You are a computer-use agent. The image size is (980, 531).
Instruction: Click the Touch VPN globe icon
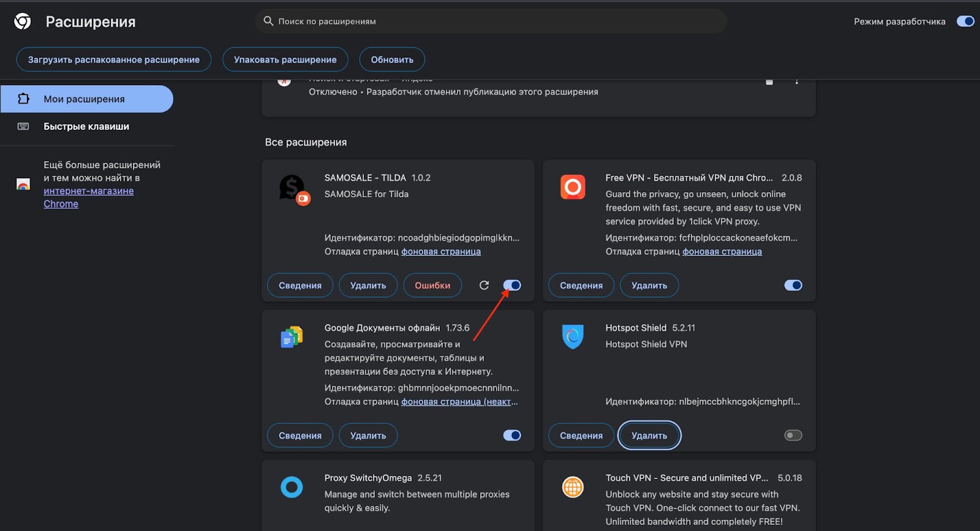click(573, 487)
